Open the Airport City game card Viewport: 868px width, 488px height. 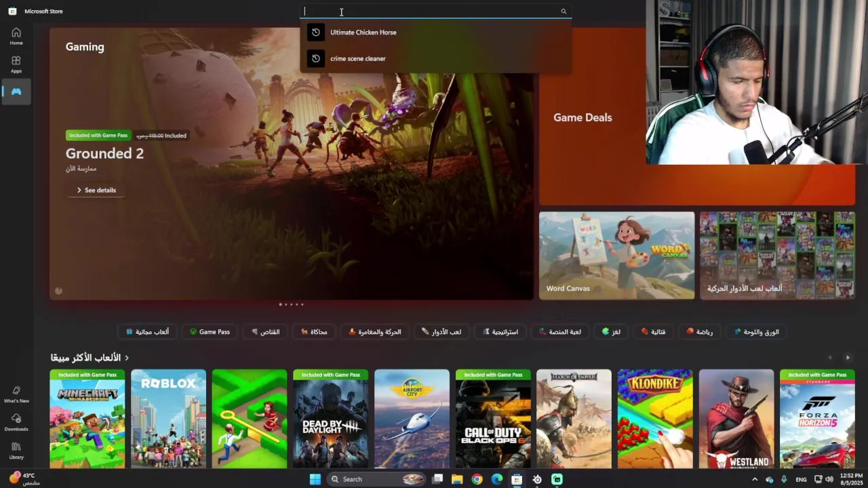click(x=412, y=419)
